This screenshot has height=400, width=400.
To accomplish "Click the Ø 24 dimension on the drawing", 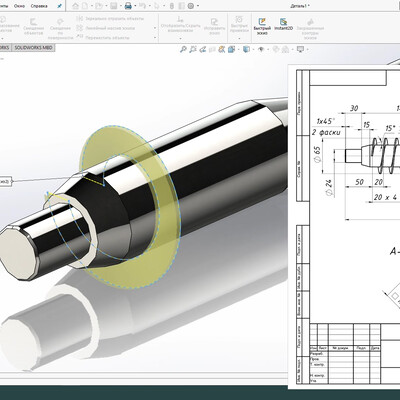I will [329, 188].
